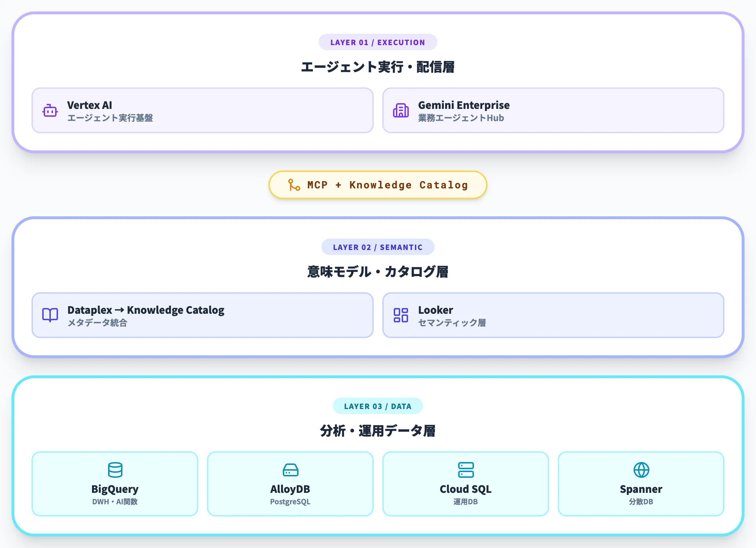This screenshot has height=548, width=756.
Task: Click the LAYER 02 / SEMANTIC badge
Action: coord(378,247)
